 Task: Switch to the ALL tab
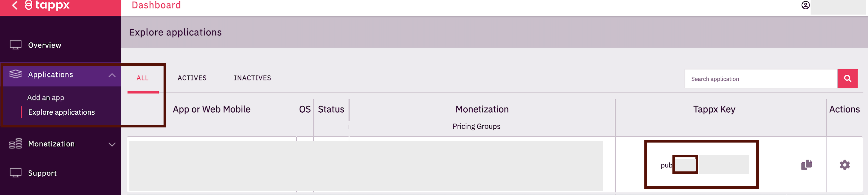[x=143, y=78]
